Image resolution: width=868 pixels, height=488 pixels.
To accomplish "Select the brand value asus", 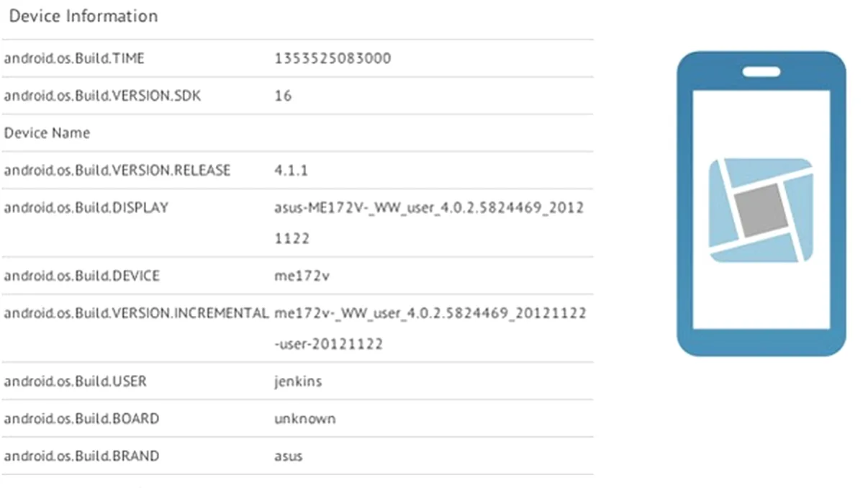I will [x=289, y=456].
